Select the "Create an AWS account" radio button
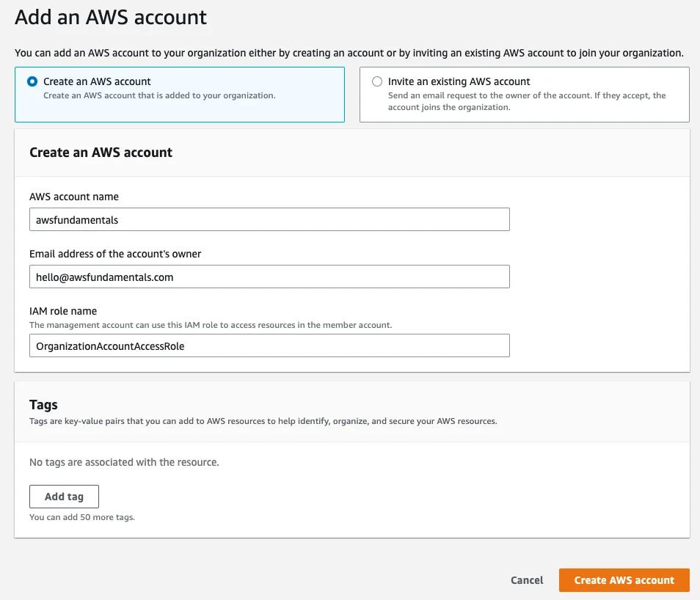 tap(32, 81)
